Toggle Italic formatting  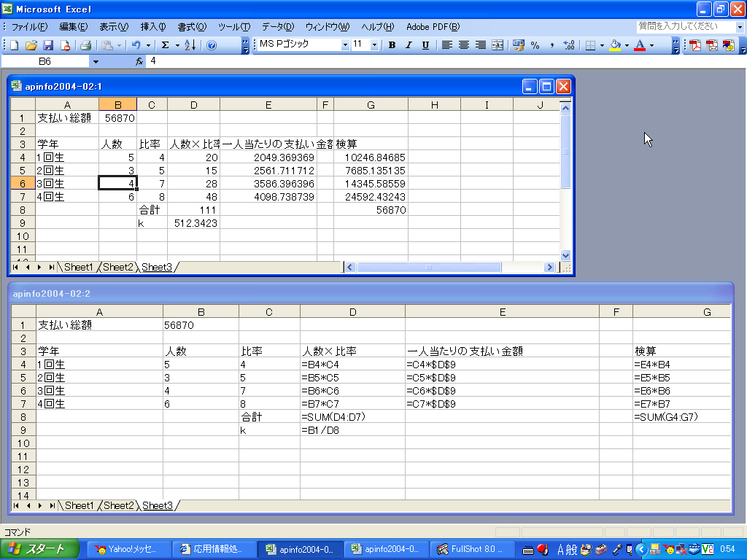[x=409, y=45]
